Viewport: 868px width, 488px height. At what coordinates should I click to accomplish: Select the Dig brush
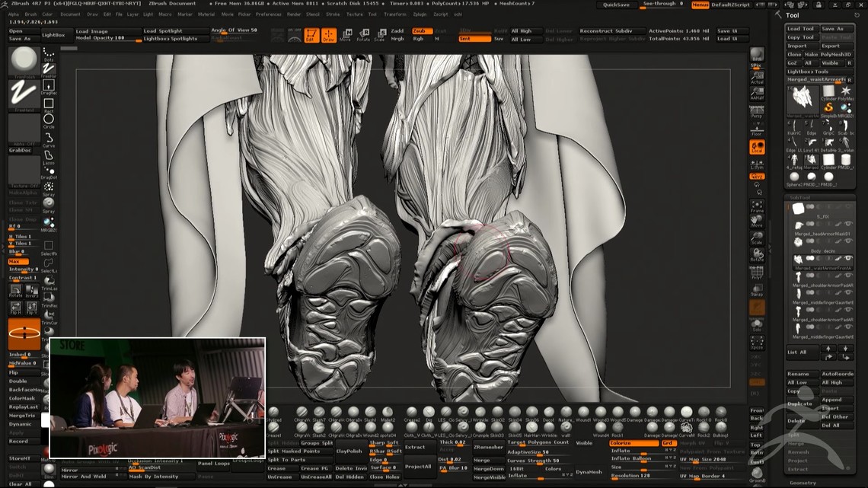pos(429,413)
